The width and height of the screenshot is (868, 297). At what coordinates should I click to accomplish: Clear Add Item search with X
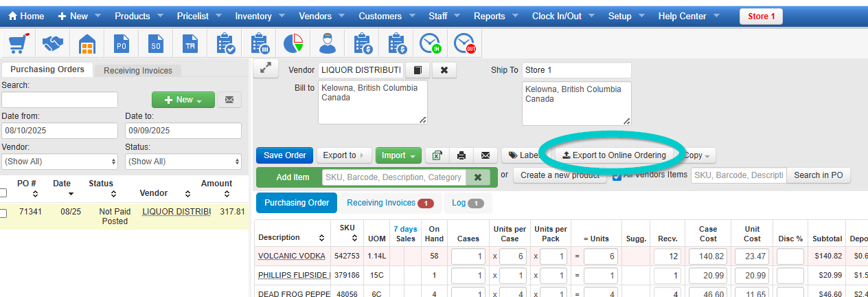tap(478, 177)
